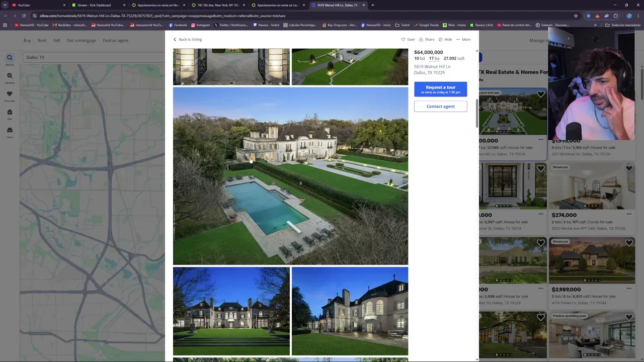Viewport: 644px width, 362px height.
Task: Share the Walnut Hill listing
Action: (427, 39)
